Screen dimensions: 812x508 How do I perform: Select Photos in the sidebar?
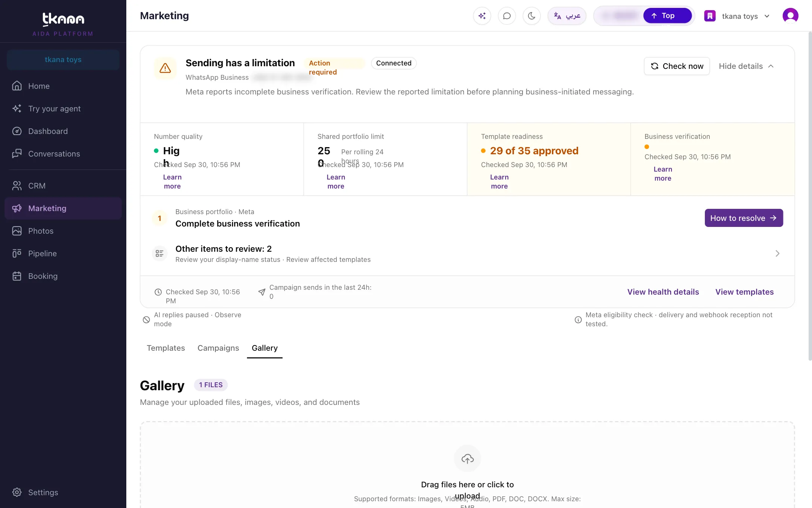[63, 231]
